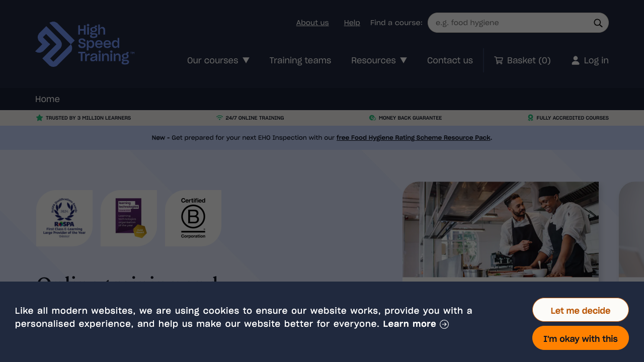Click the green star trusted icon
The image size is (644, 362).
point(39,118)
